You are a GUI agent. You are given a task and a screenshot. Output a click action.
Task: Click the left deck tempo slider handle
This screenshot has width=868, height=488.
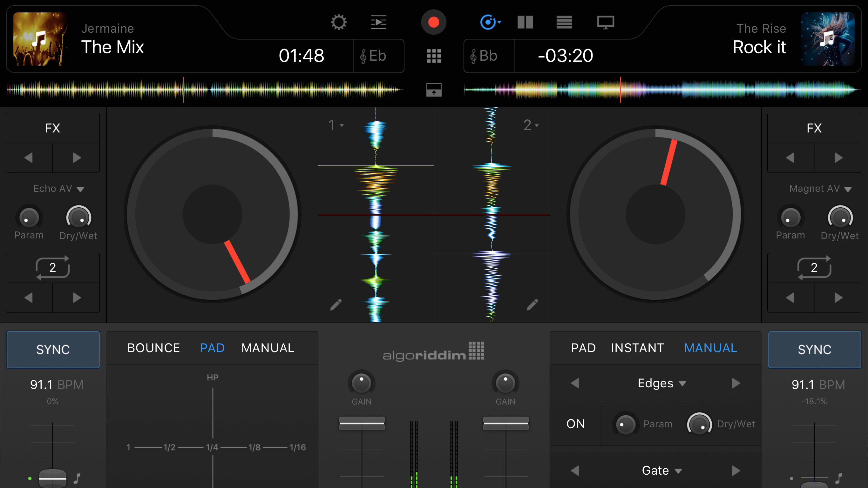tap(52, 478)
